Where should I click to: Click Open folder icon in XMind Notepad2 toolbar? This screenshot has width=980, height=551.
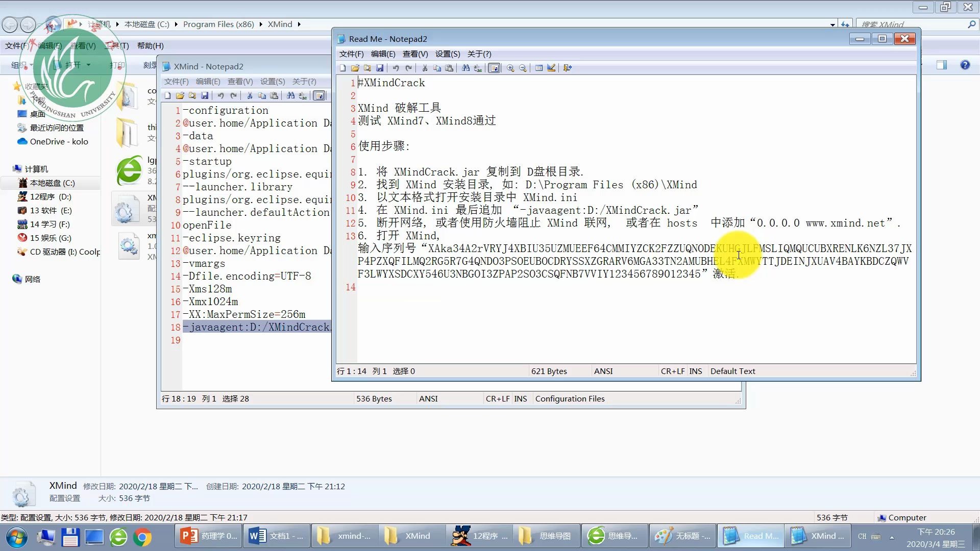[180, 95]
